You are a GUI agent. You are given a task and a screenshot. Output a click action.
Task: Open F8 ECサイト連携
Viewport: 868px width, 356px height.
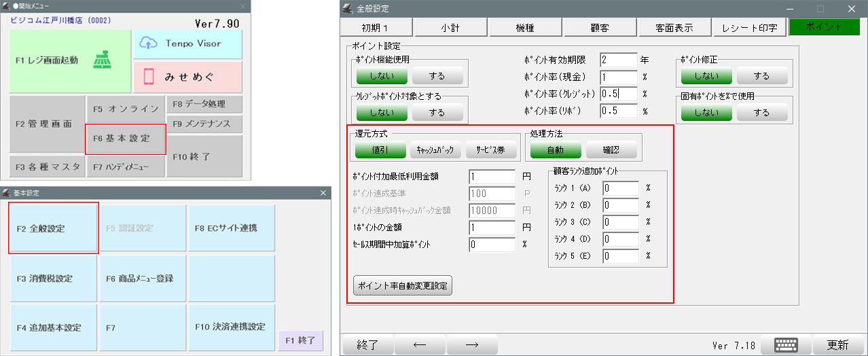pos(231,228)
